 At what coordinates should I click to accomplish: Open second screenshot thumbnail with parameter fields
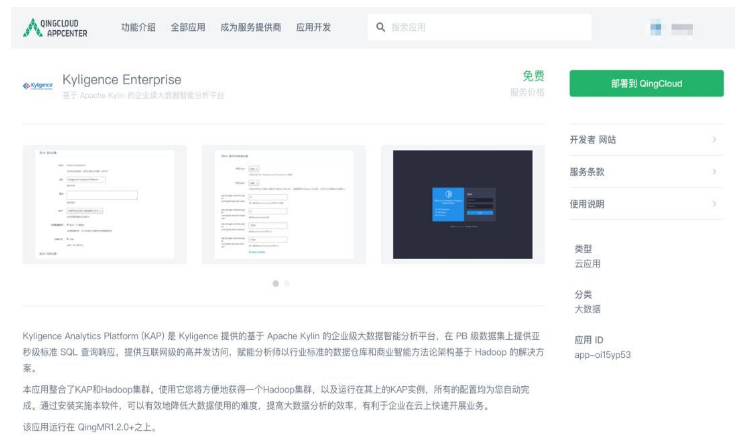coord(284,205)
